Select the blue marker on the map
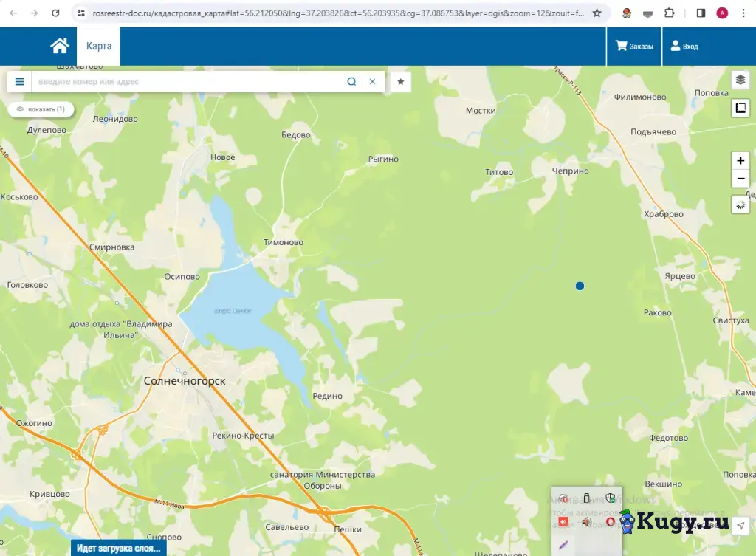This screenshot has height=556, width=756. (580, 286)
